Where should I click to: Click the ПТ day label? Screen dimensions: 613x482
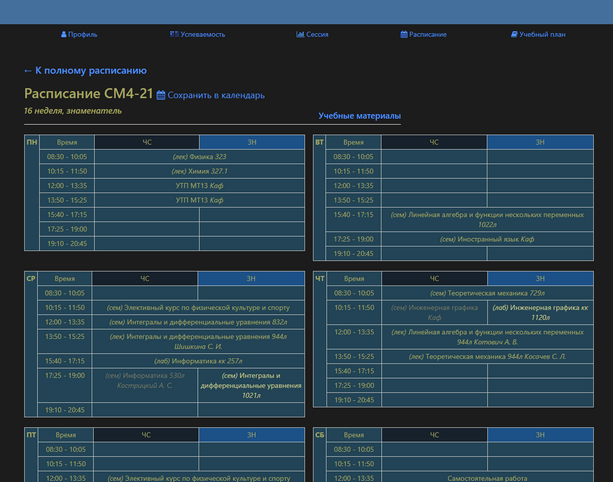(x=31, y=435)
